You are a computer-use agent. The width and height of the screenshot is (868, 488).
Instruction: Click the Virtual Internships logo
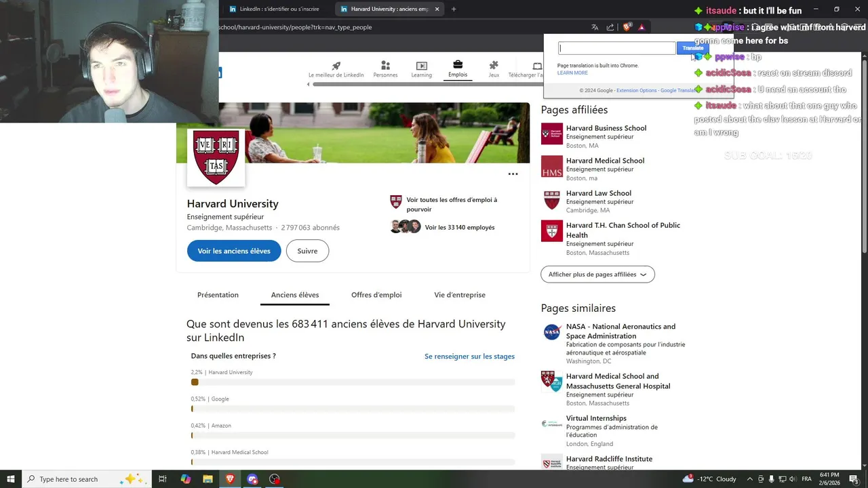(x=552, y=424)
